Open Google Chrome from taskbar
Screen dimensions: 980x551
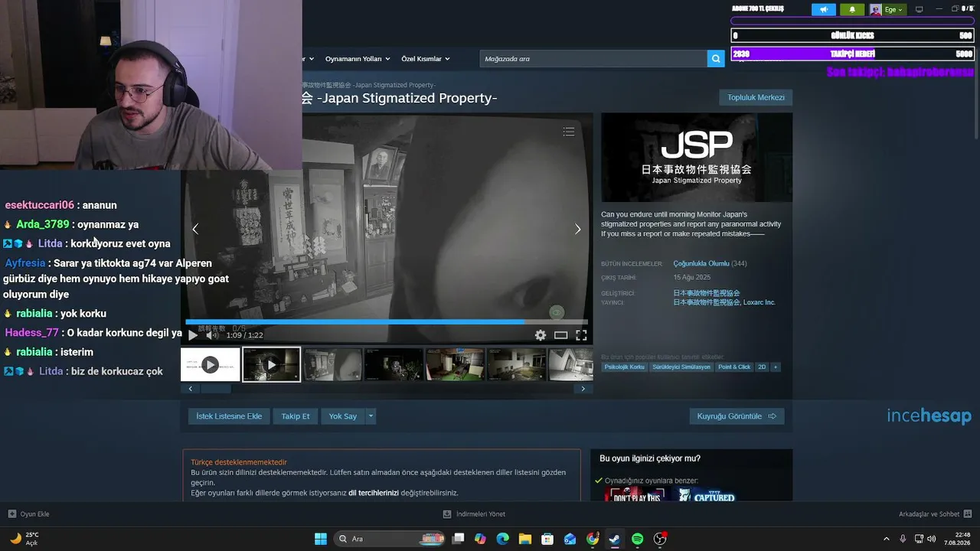pos(593,539)
